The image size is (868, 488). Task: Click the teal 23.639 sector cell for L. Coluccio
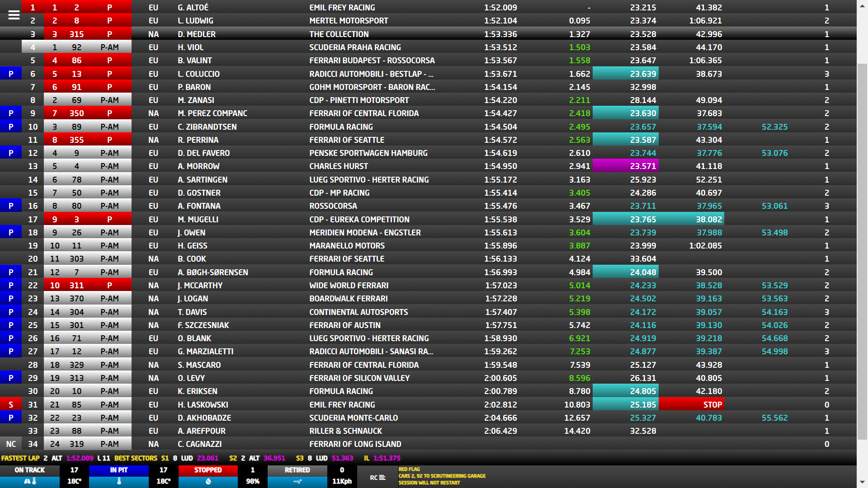(x=626, y=74)
